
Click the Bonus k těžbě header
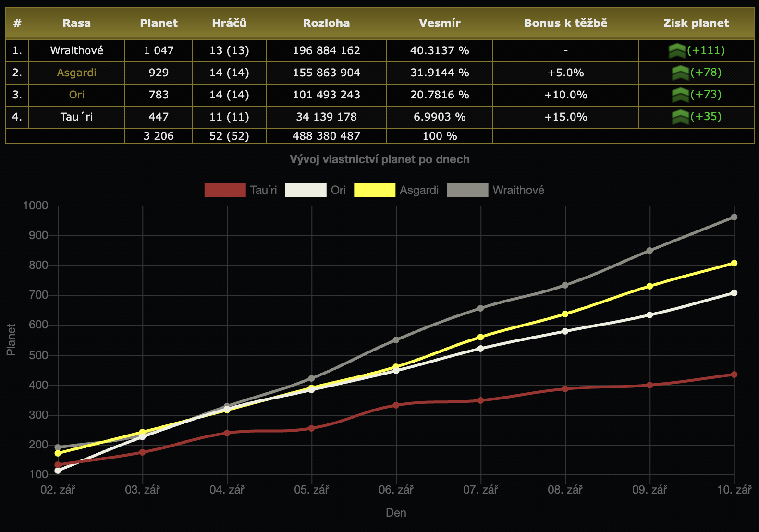click(565, 23)
